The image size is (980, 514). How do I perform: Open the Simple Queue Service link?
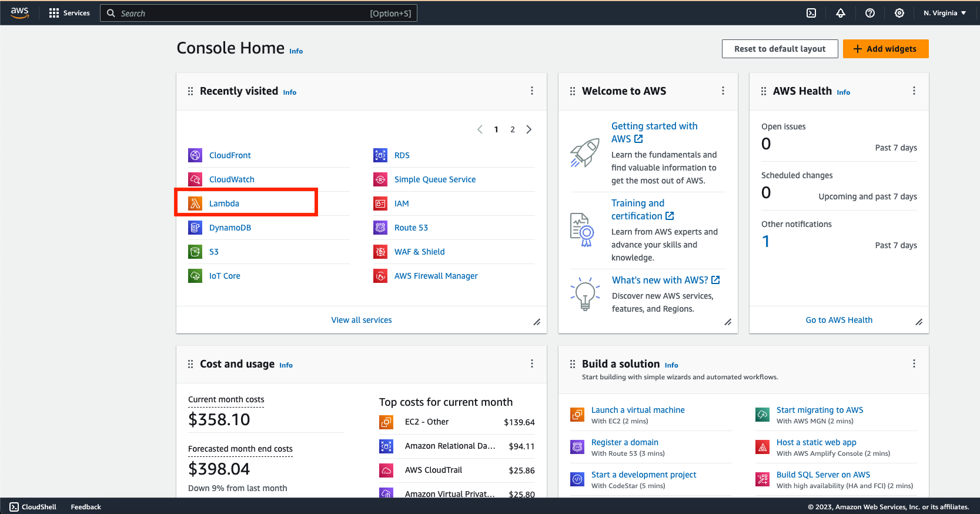click(x=435, y=179)
